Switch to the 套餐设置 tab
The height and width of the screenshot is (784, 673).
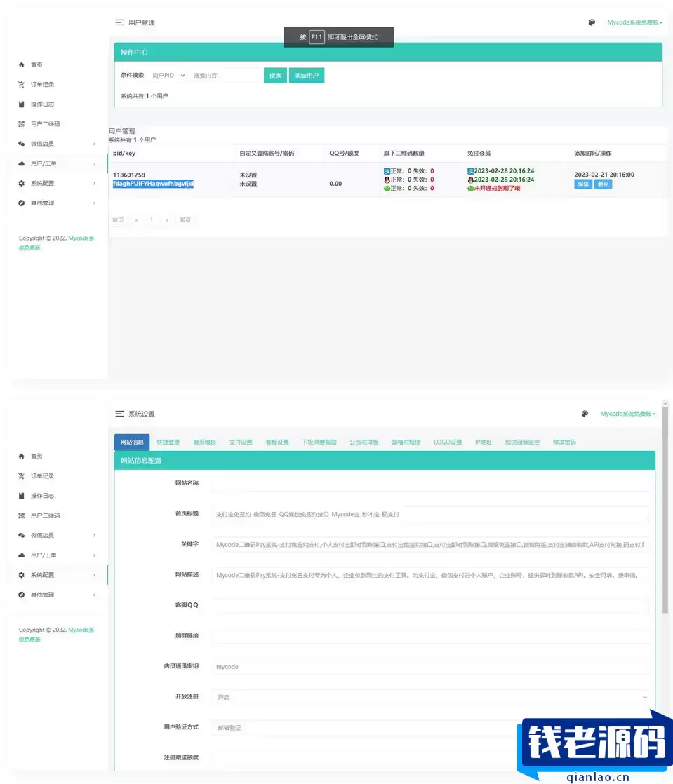point(277,442)
